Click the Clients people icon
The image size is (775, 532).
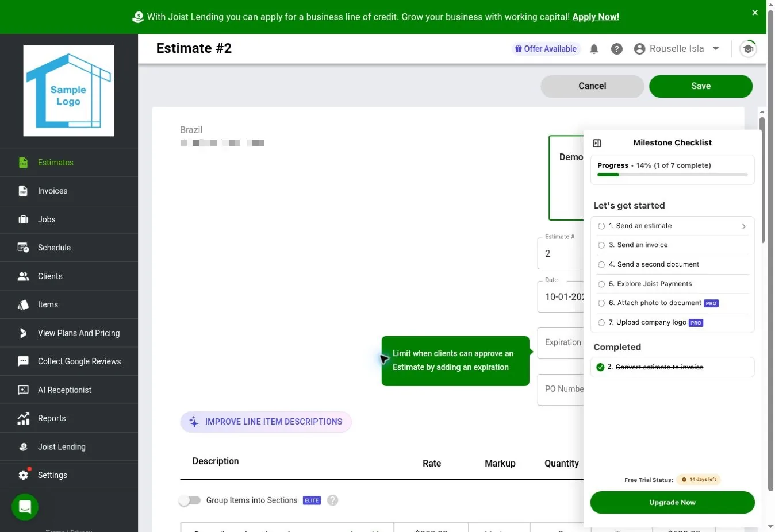pyautogui.click(x=23, y=276)
